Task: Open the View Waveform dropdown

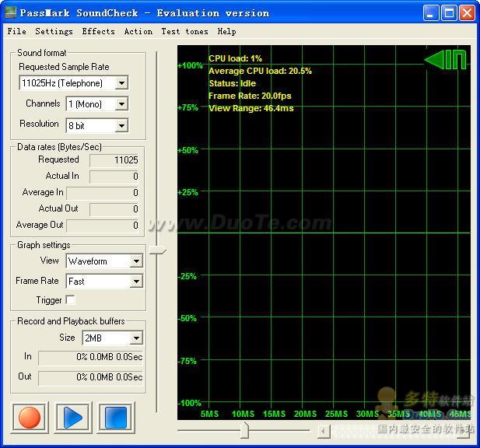Action: pos(136,261)
